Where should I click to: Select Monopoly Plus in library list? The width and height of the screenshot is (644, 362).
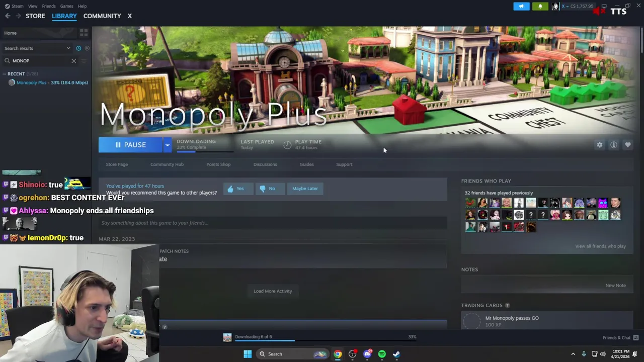(x=48, y=82)
